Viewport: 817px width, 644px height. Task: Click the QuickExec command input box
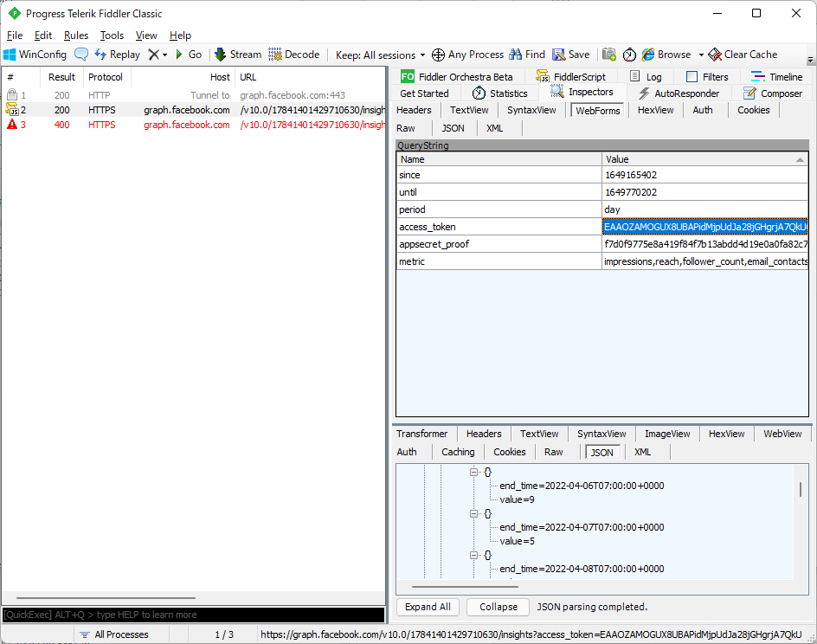[192, 615]
